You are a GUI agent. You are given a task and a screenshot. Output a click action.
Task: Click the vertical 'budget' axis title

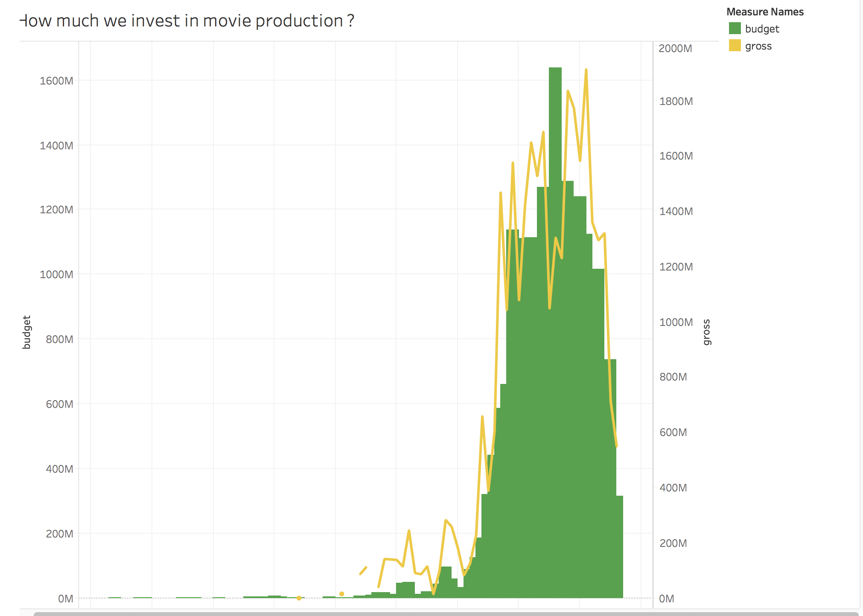pos(26,332)
